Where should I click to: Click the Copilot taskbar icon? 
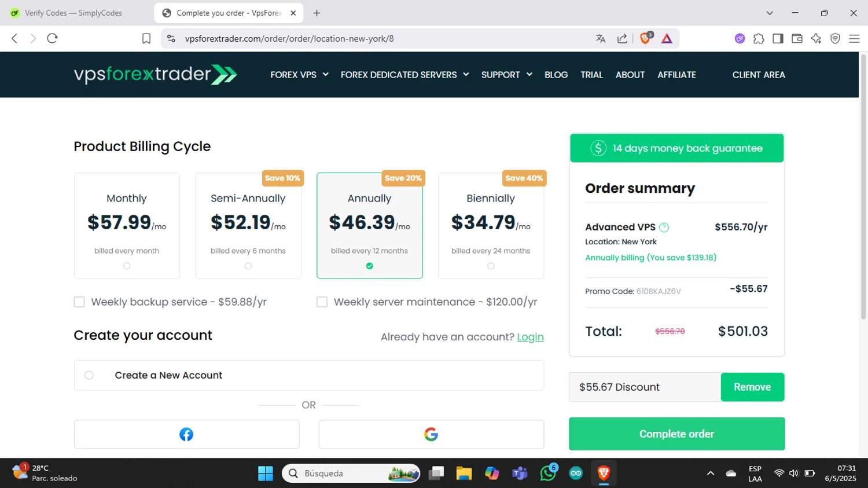coord(492,474)
